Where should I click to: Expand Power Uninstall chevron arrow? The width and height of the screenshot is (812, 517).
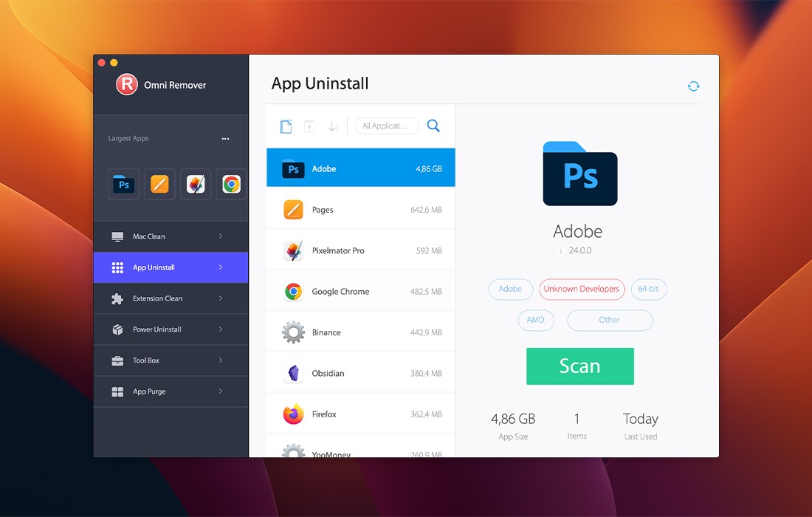(x=221, y=329)
